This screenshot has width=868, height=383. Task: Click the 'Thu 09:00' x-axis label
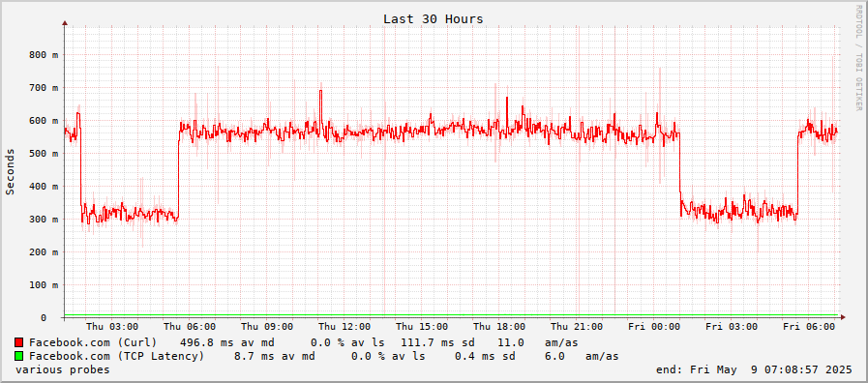pos(267,327)
